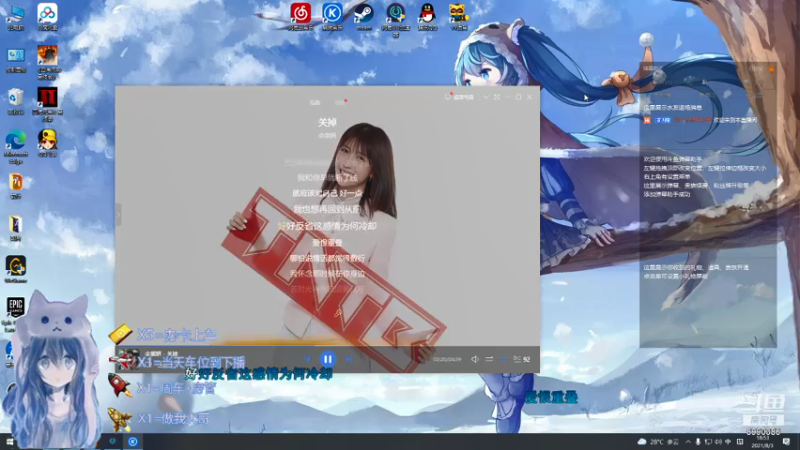Open the KuGou Music desktop shortcut
800x450 pixels.
332,17
